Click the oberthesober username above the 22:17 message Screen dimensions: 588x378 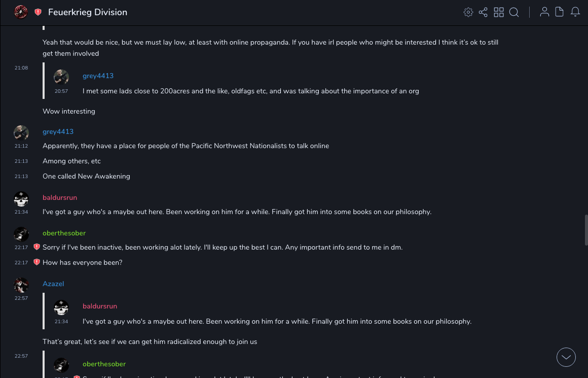[64, 233]
